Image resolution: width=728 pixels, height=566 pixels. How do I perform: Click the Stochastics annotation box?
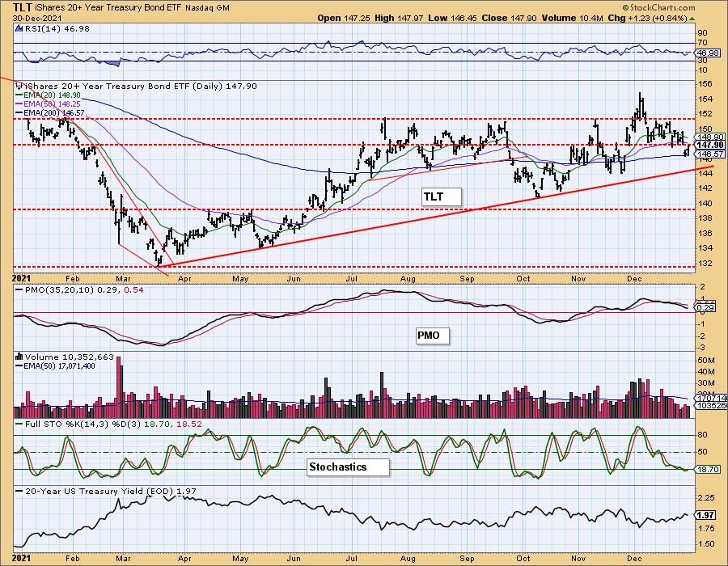click(348, 467)
